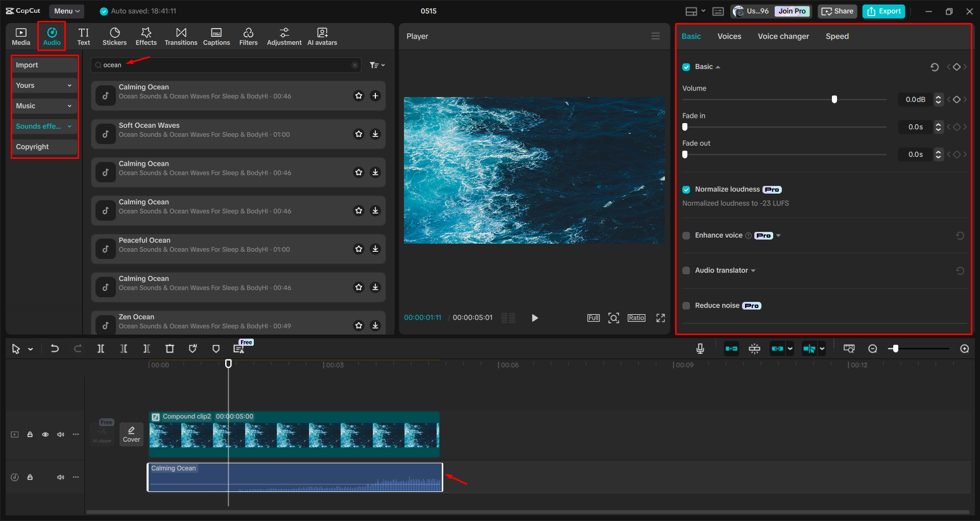Open the Menu dropdown in the top bar
This screenshot has height=521, width=980.
pos(66,11)
